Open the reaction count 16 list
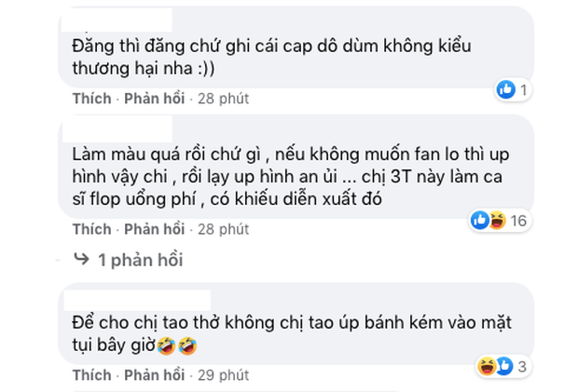This screenshot has height=392, width=578. coord(518,221)
